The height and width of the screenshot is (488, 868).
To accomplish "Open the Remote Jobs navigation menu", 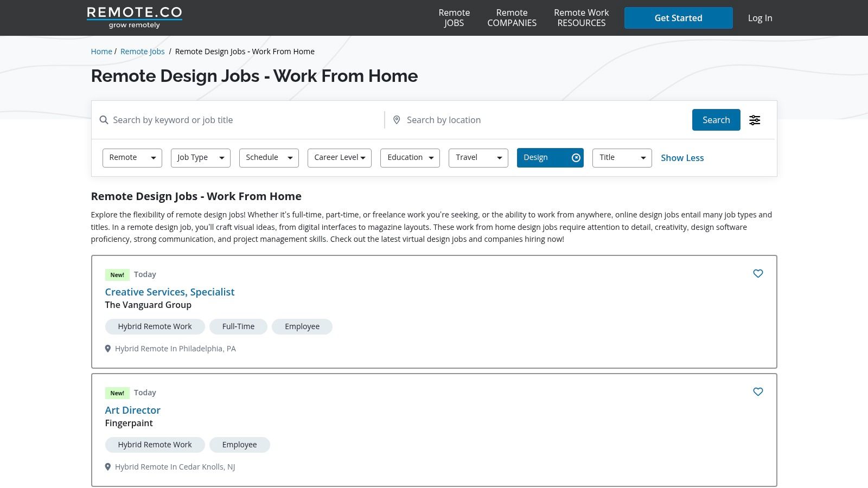I will (454, 18).
